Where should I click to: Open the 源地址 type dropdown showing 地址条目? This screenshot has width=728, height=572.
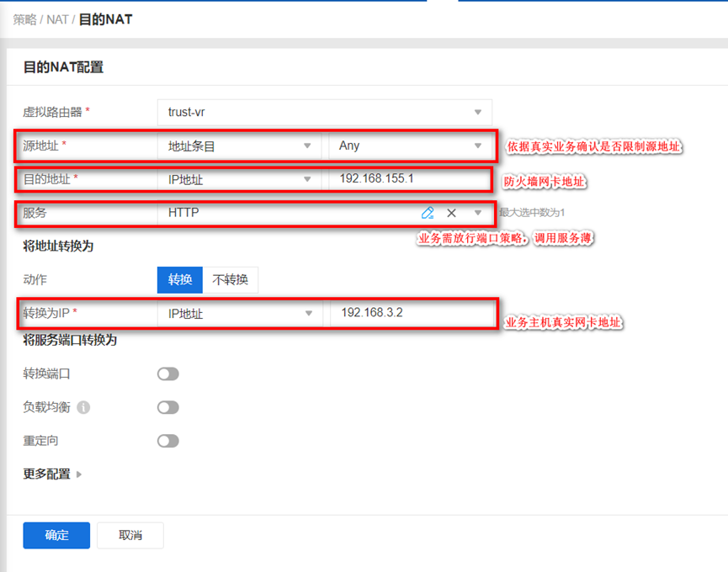click(x=239, y=146)
